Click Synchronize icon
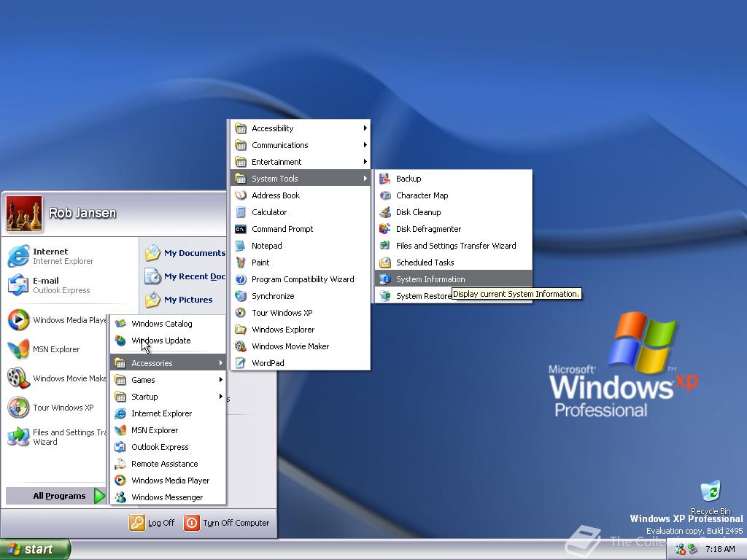Screen dimensions: 747x560 241,296
